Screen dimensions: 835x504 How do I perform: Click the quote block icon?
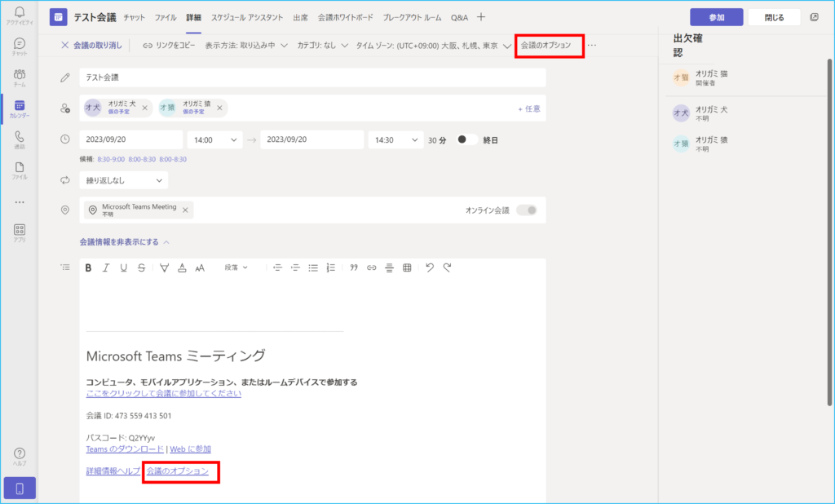(x=354, y=267)
